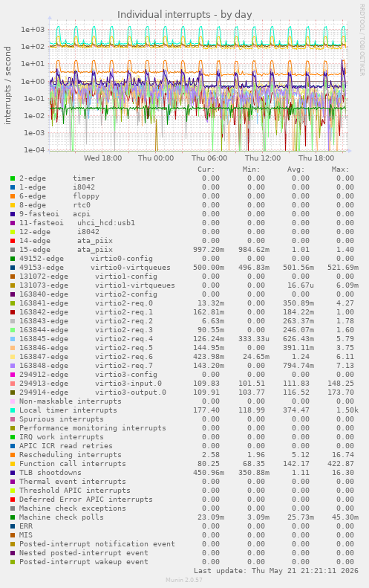Image resolution: width=369 pixels, height=588 pixels.
Task: Click the purple swatch beside virtio2-req.7
Action: tap(13, 366)
